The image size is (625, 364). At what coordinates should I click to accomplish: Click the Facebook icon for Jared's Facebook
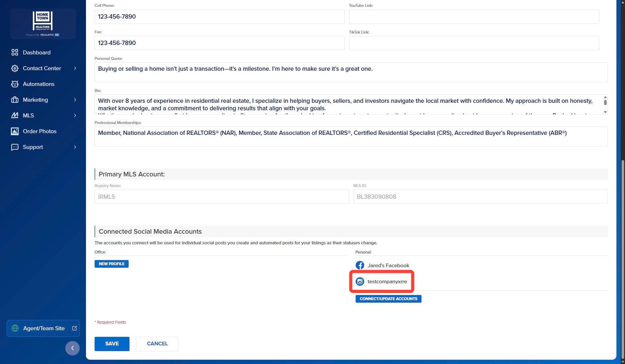[360, 265]
